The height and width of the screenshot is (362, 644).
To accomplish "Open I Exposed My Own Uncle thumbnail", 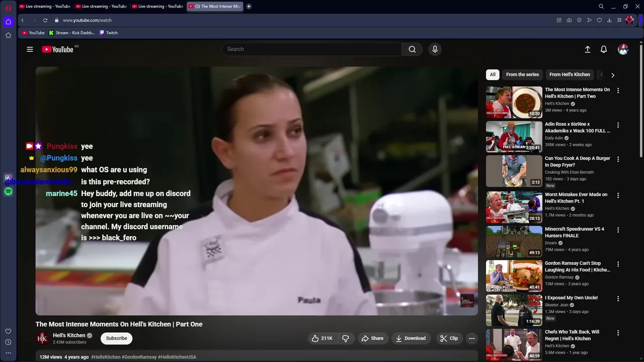I will [514, 310].
